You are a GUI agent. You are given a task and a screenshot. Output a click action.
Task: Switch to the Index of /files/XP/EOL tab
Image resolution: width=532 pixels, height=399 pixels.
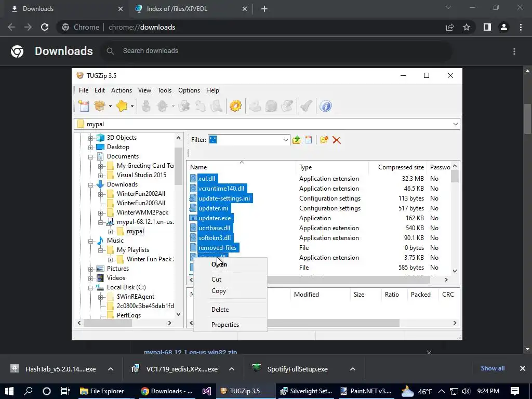pos(190,9)
